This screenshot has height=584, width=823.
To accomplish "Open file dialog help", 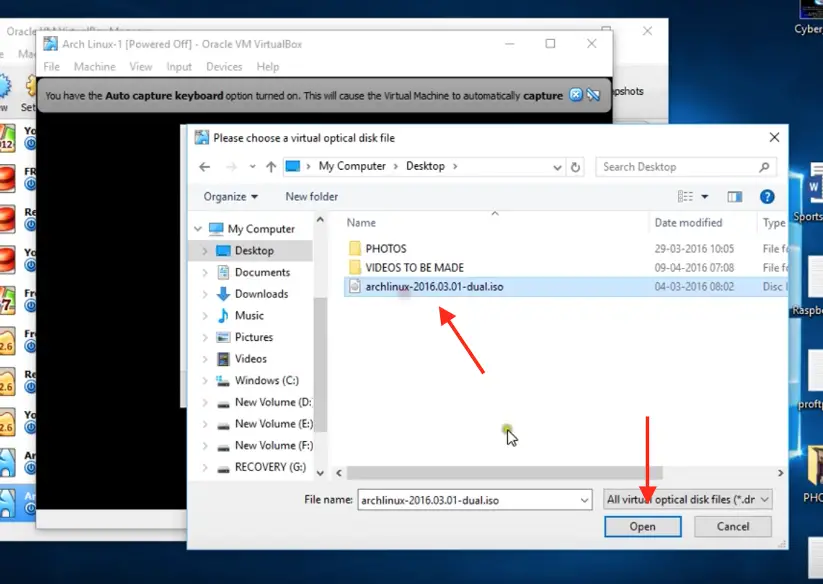I will (x=767, y=197).
